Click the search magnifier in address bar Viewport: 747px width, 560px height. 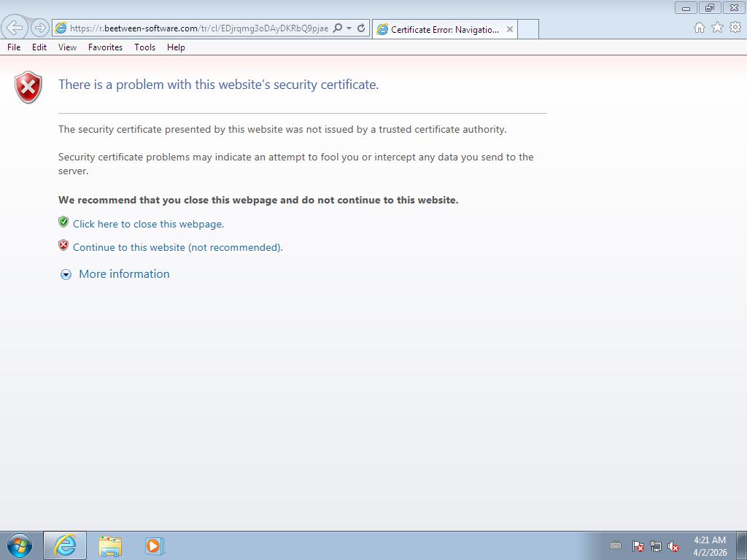[337, 28]
